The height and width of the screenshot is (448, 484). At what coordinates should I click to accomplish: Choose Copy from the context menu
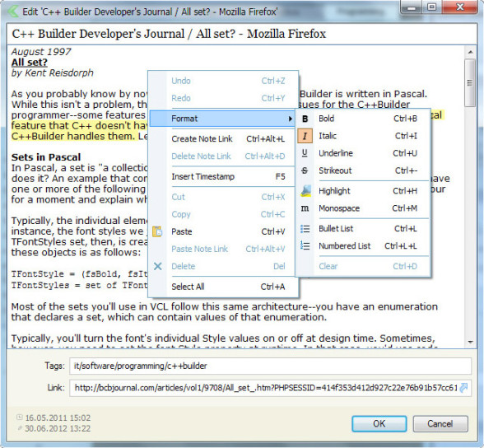tap(223, 214)
